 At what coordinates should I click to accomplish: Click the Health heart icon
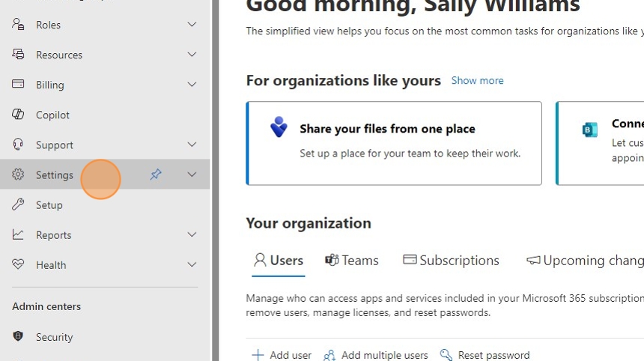coord(18,264)
